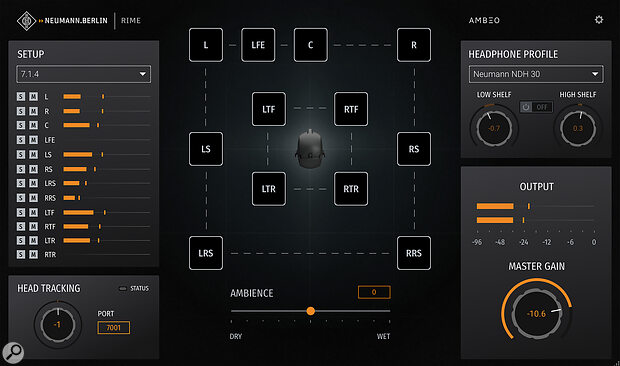The height and width of the screenshot is (366, 620).
Task: Toggle the headphone shelf EQ power switch
Action: pyautogui.click(x=536, y=107)
